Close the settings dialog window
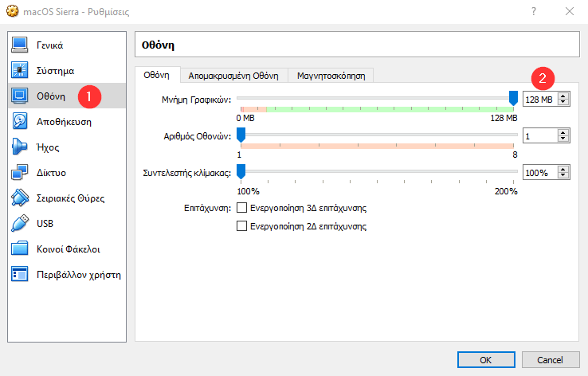 pos(570,11)
